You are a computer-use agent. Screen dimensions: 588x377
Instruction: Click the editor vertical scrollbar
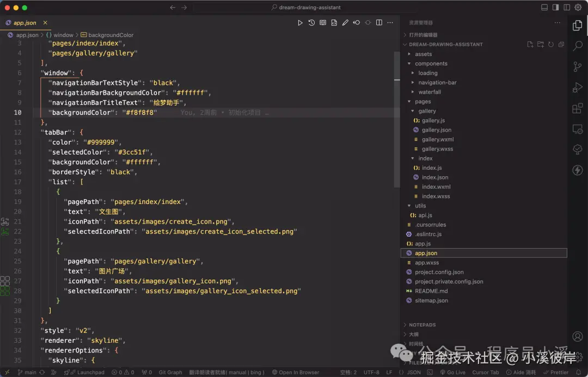(397, 120)
